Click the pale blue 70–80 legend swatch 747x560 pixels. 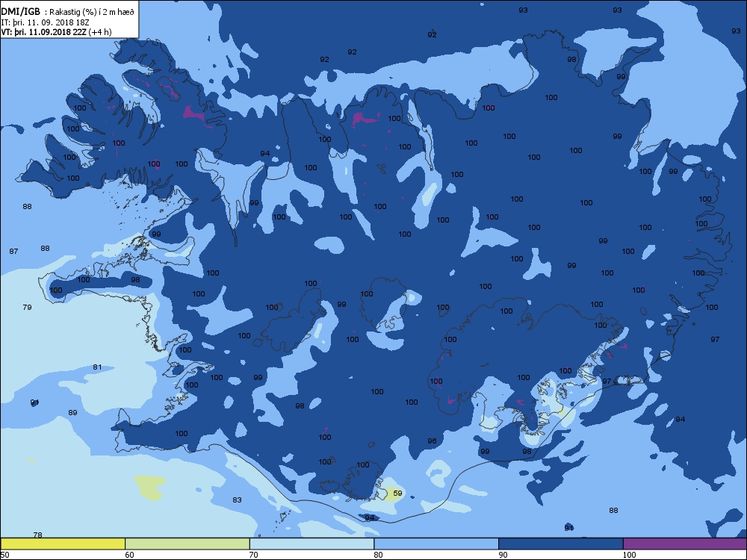(312, 544)
